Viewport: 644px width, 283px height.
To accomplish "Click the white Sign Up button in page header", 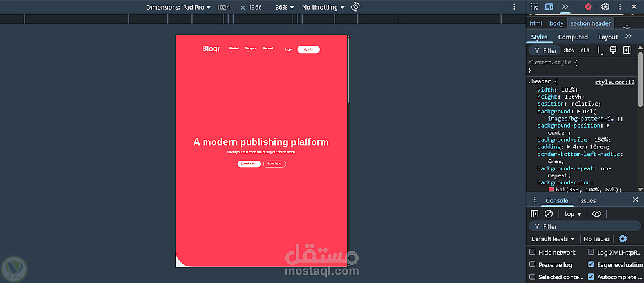I will pyautogui.click(x=308, y=50).
